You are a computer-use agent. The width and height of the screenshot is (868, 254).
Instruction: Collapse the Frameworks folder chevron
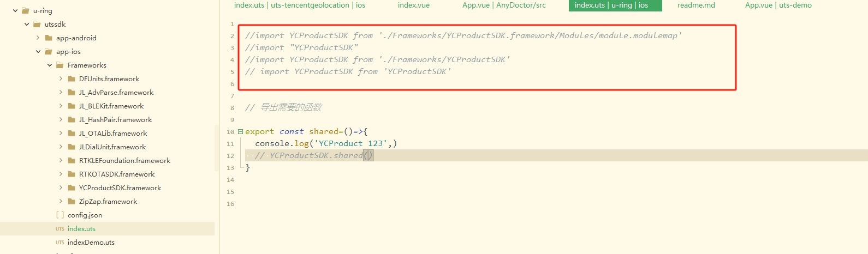pos(50,65)
